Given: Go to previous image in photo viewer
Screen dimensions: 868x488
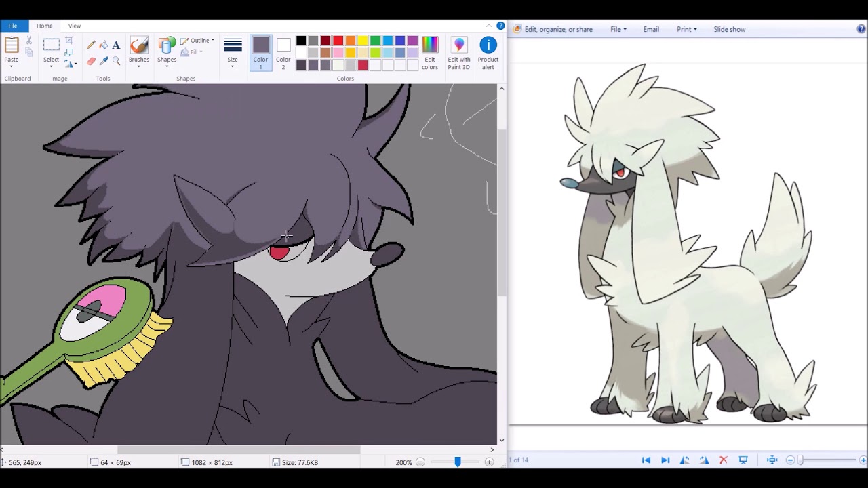Looking at the screenshot, I should pos(646,460).
